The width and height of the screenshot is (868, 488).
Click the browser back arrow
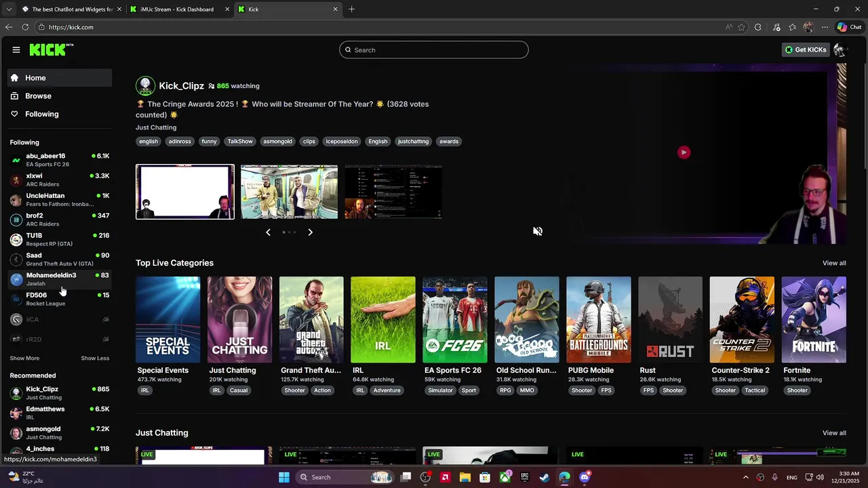[9, 27]
